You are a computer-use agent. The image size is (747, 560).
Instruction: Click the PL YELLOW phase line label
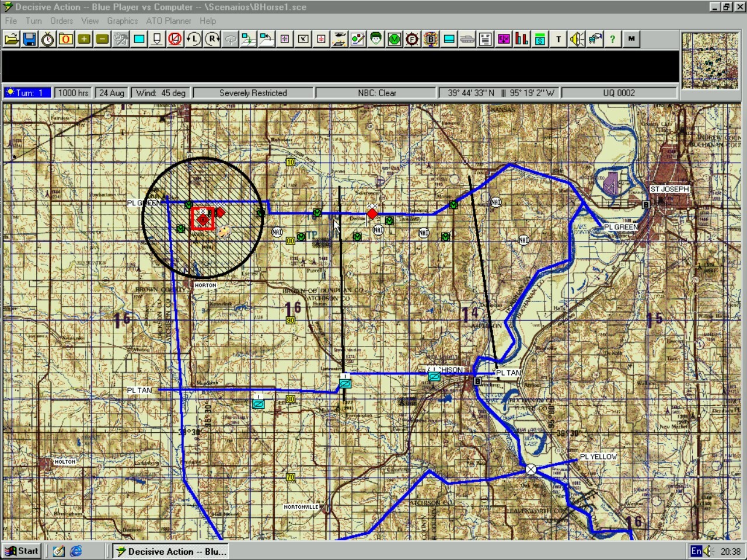(x=598, y=457)
